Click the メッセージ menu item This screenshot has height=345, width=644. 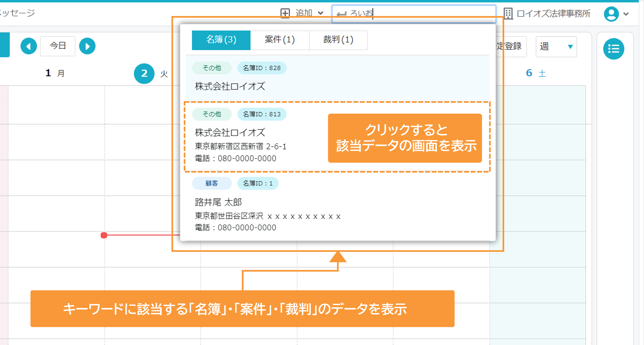tap(17, 13)
